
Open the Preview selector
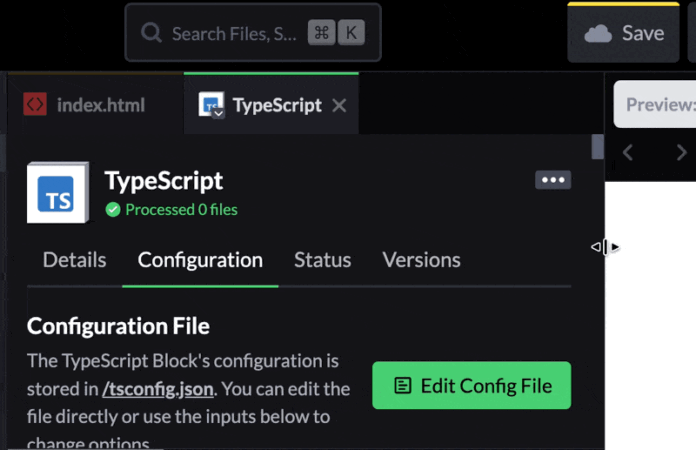658,104
